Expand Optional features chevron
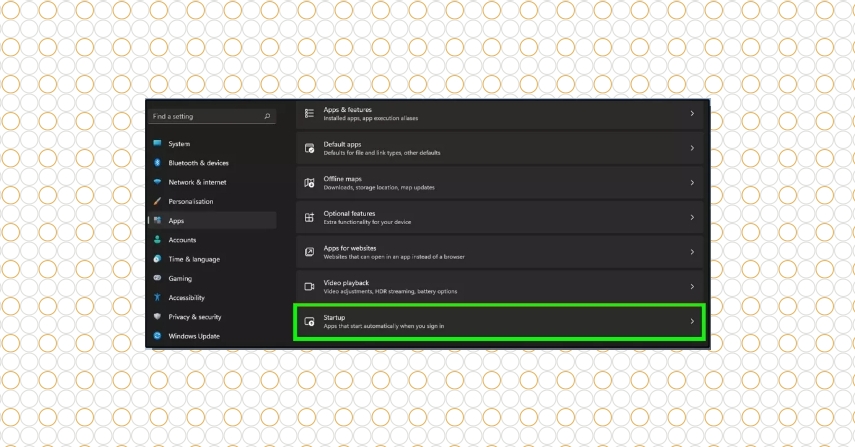855x447 pixels. point(692,218)
